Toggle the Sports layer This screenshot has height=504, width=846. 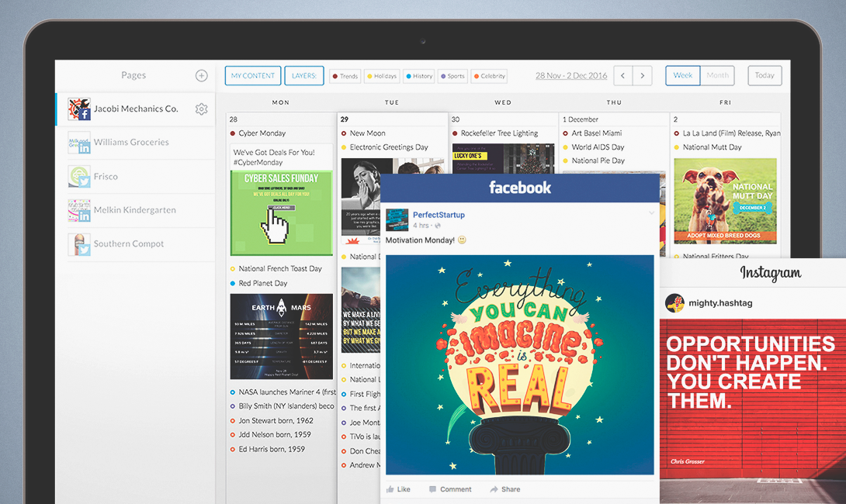[x=452, y=76]
